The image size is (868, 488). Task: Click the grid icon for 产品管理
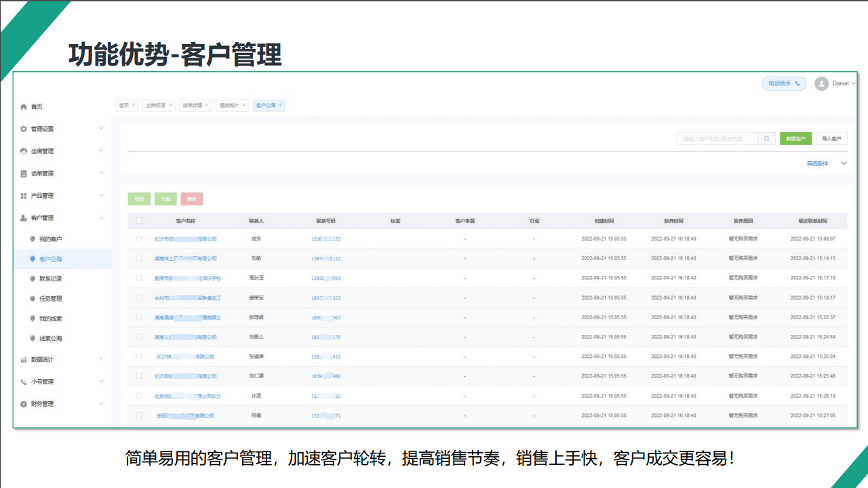pos(24,196)
